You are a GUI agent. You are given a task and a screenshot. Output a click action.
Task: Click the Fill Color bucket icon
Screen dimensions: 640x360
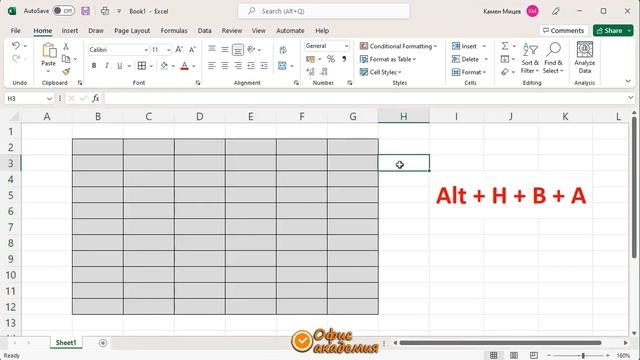164,66
